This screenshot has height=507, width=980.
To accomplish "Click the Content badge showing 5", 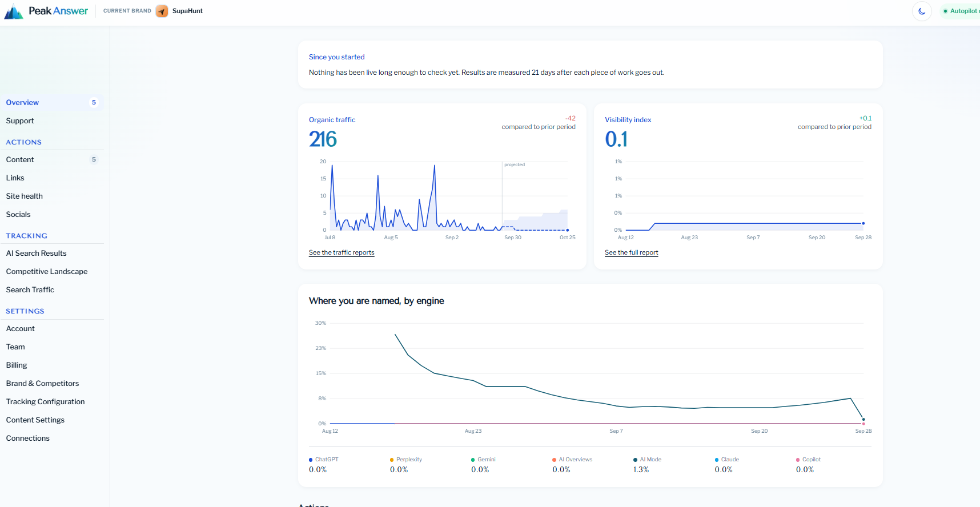I will pos(94,160).
